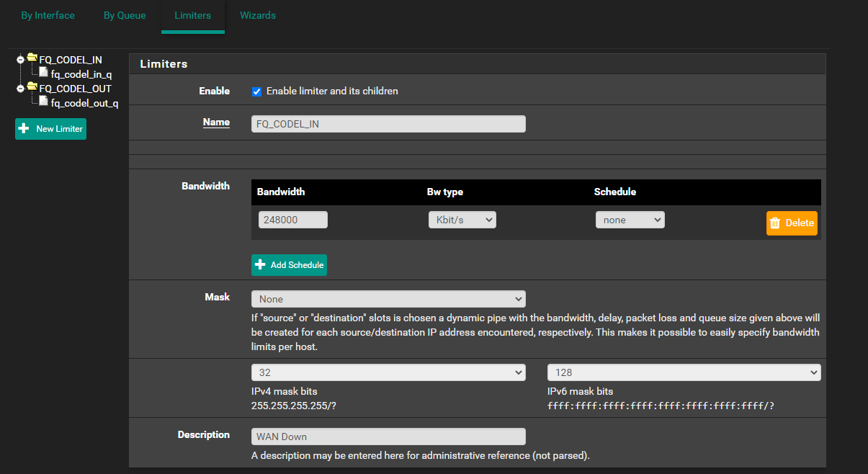Select the FQ_CODEL_OUT limiter in the tree
Viewport: 868px width, 474px height.
point(76,89)
